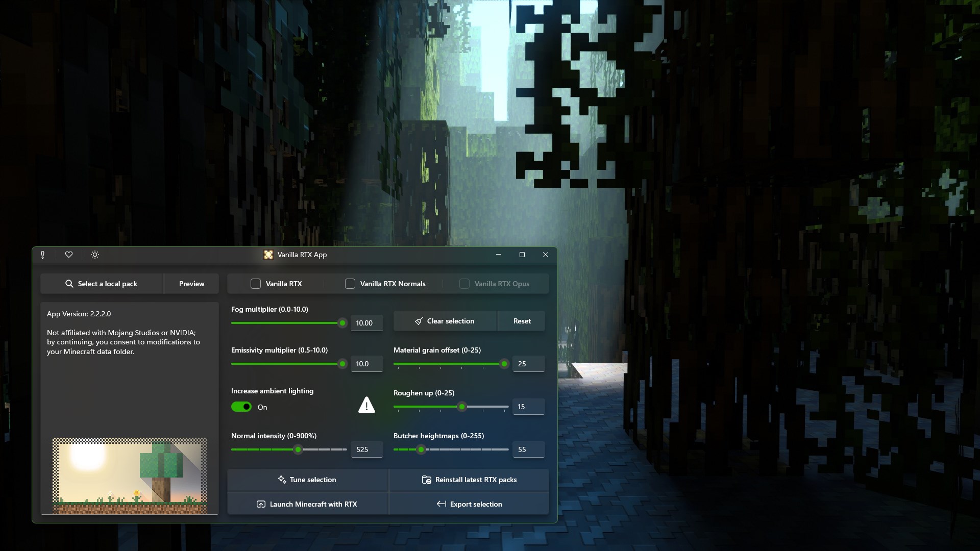Disable the Increase ambient lighting toggle
The height and width of the screenshot is (551, 980).
(x=240, y=407)
